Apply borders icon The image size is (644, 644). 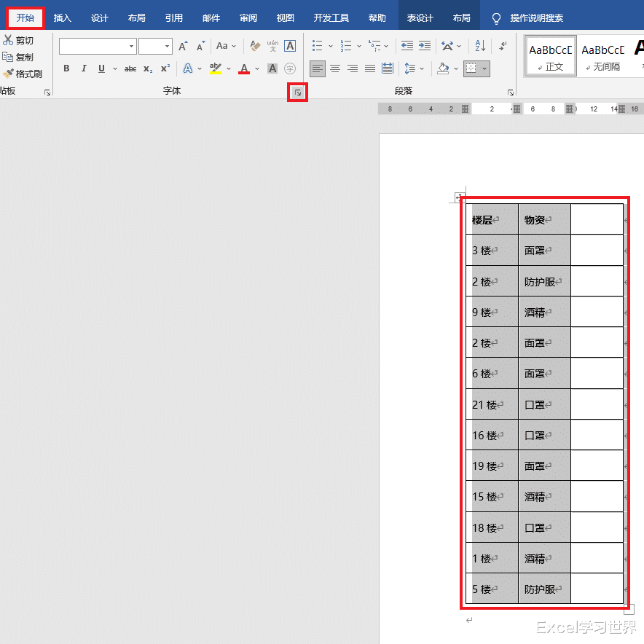[x=471, y=68]
